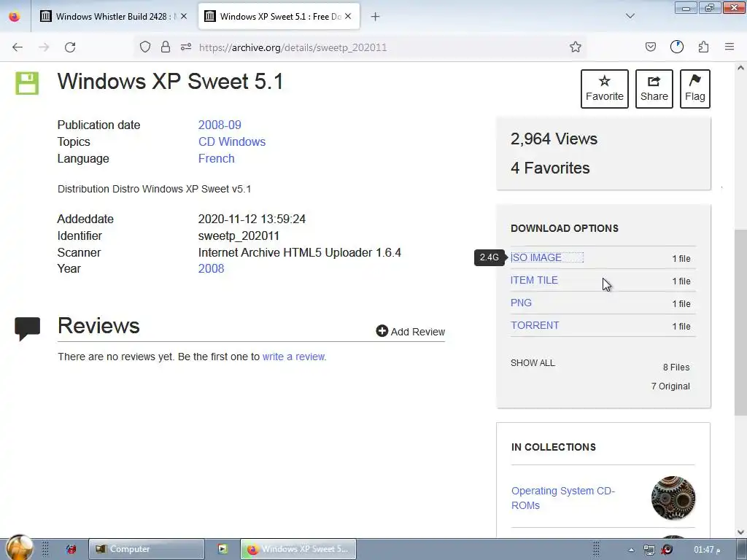
Task: Open the Start orb on the taskbar
Action: tap(19, 548)
